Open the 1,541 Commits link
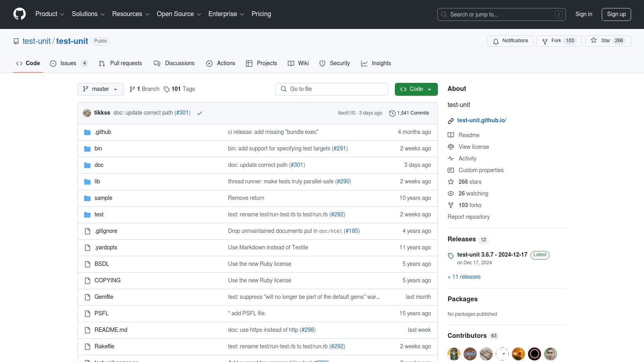Screen dimensions: 644x362 409,113
